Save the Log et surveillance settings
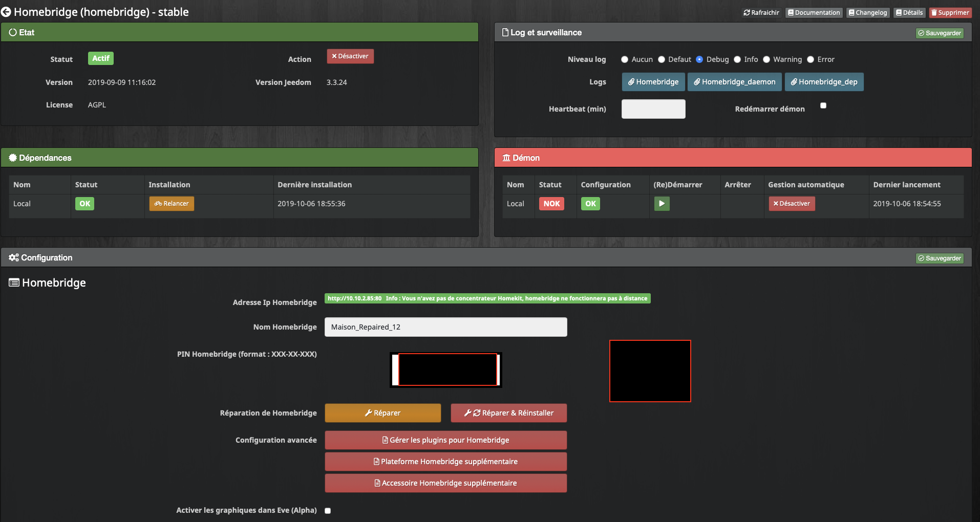This screenshot has height=522, width=980. (x=940, y=33)
